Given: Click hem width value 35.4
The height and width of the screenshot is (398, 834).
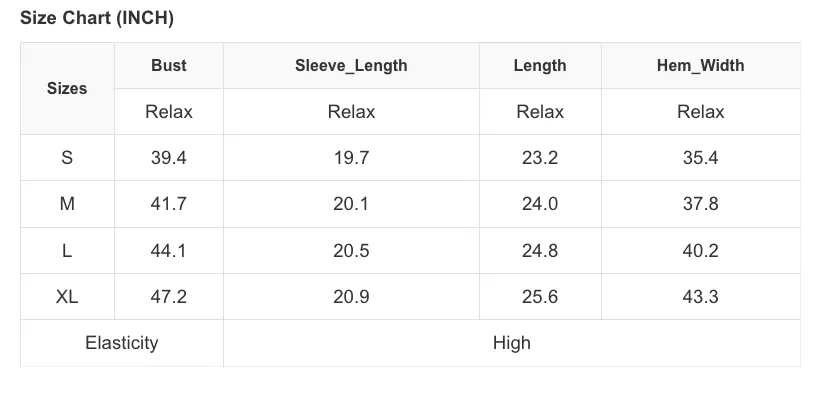Looking at the screenshot, I should [700, 158].
